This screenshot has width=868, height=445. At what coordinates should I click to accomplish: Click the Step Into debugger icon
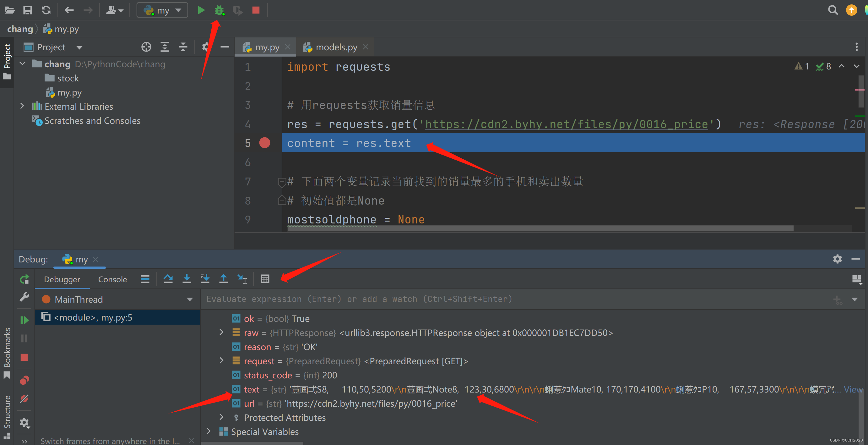point(187,279)
